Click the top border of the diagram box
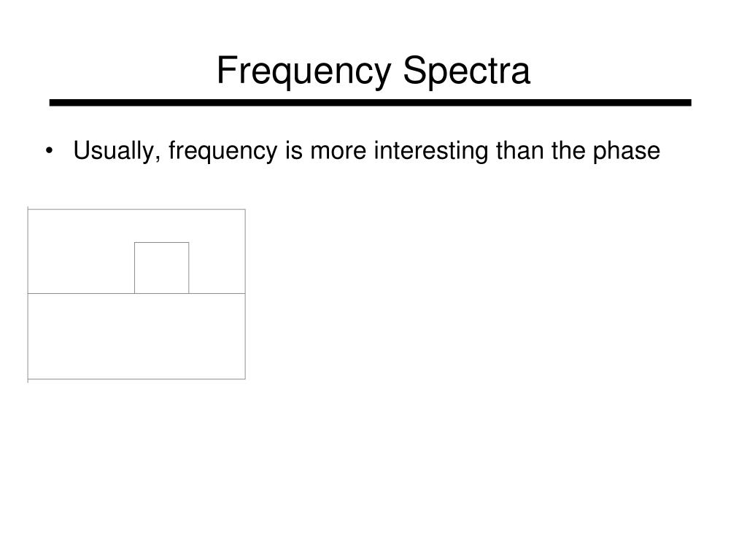Image resolution: width=747 pixels, height=560 pixels. pos(136,209)
